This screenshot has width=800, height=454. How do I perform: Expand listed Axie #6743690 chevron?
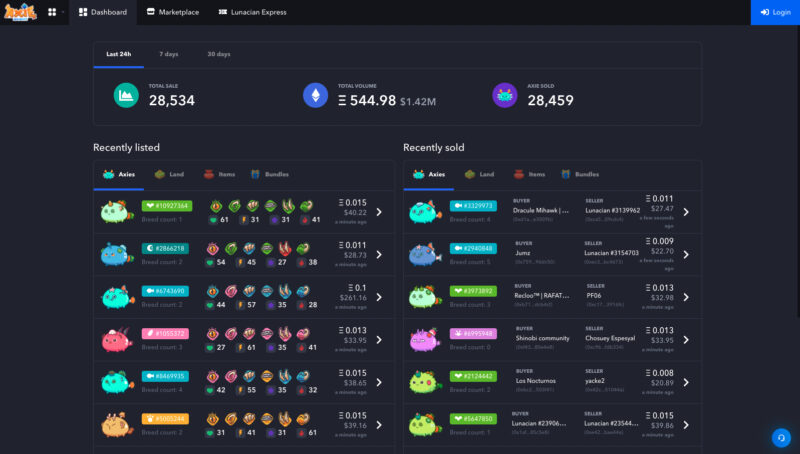tap(378, 297)
